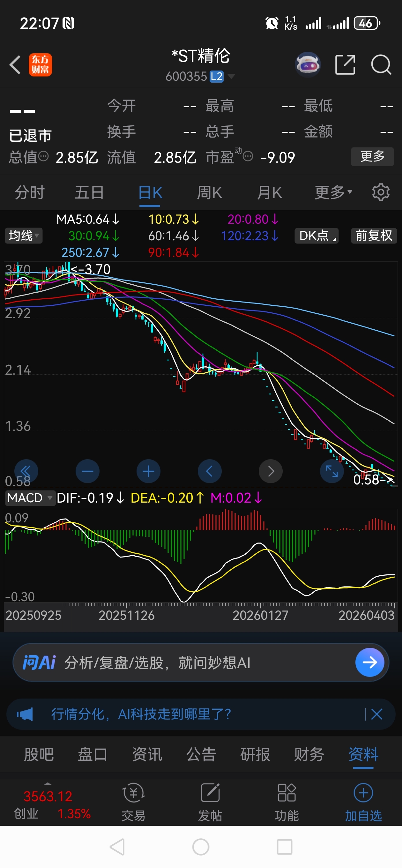Toggle 前复权 price adjustment
This screenshot has height=868, width=402.
pyautogui.click(x=374, y=236)
